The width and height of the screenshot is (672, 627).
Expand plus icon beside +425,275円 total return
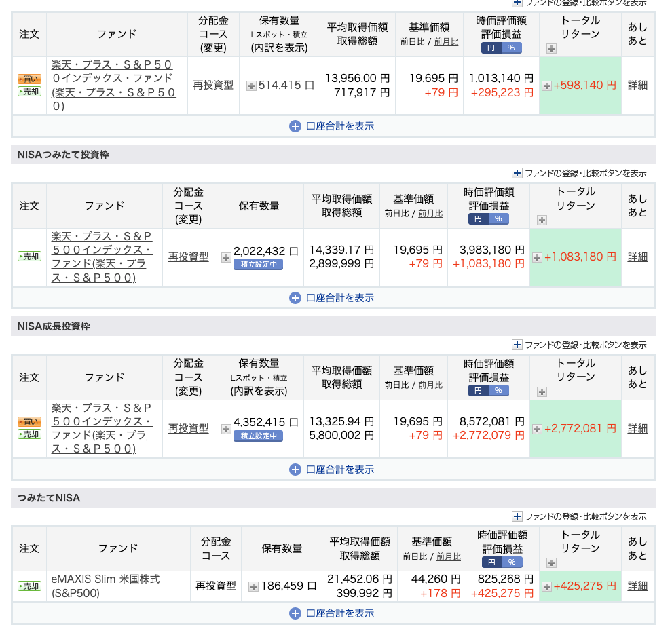point(546,587)
